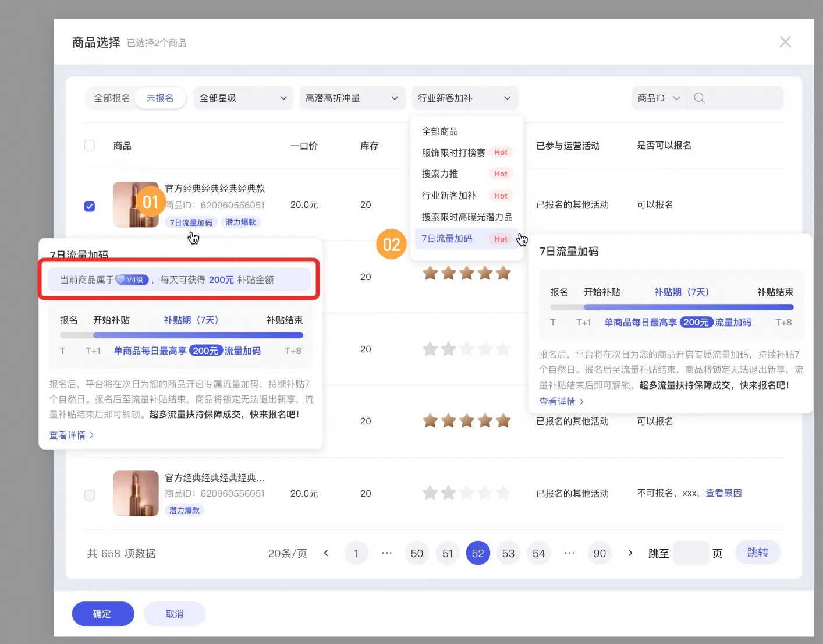The image size is (823, 644).
Task: Click the 跳转 button
Action: pos(758,553)
